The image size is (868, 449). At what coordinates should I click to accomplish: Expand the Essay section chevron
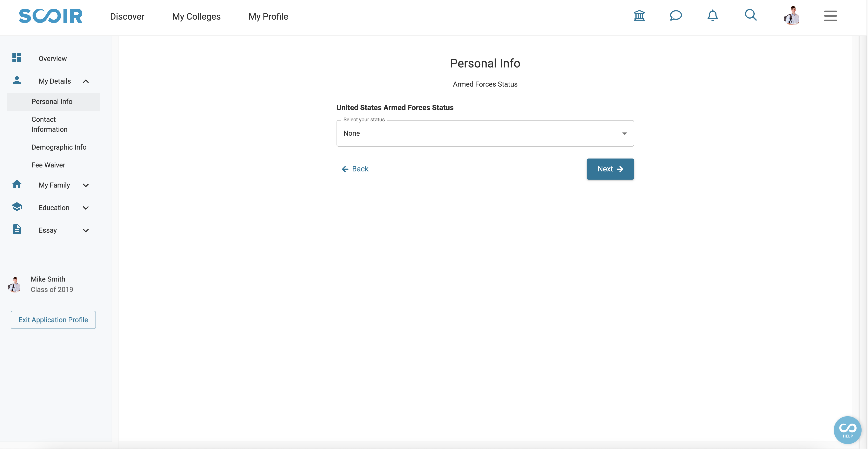pyautogui.click(x=86, y=230)
